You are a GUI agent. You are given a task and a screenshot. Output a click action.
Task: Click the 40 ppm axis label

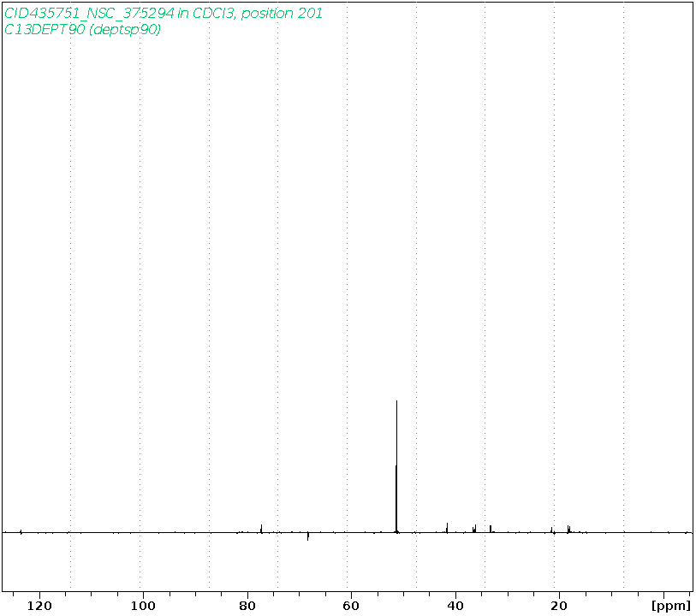[455, 606]
